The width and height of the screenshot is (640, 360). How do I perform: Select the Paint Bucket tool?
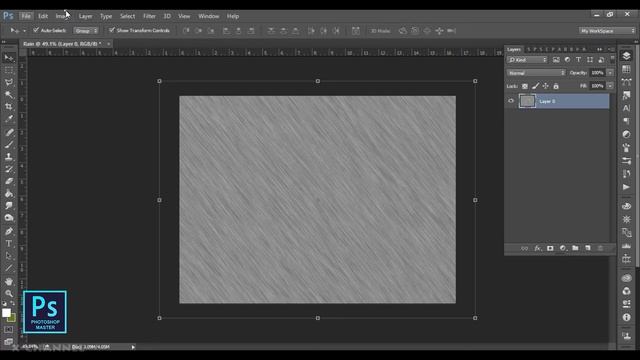pos(9,193)
